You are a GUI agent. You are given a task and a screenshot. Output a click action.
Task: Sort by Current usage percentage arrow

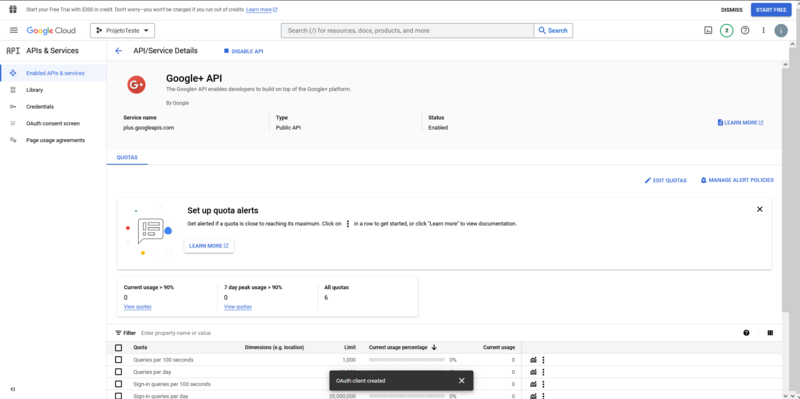pyautogui.click(x=434, y=347)
